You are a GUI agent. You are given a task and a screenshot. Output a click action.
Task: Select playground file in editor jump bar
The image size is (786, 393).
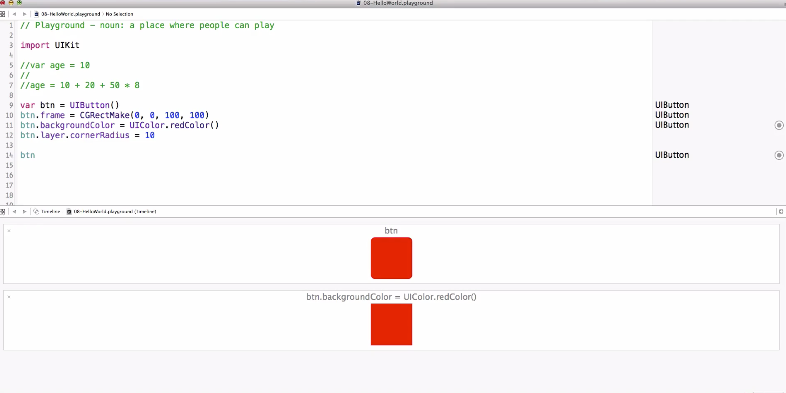click(67, 14)
